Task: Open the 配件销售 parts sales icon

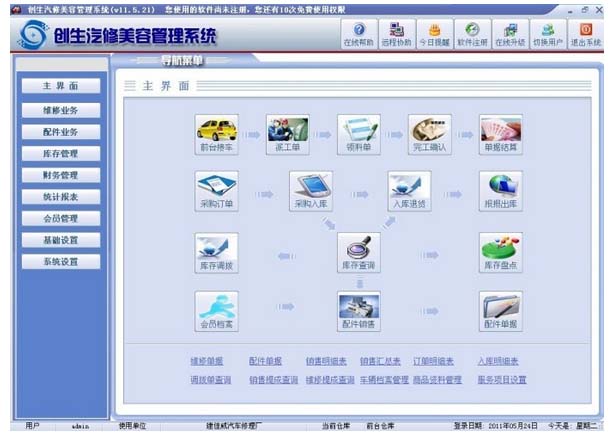Action: pyautogui.click(x=358, y=308)
